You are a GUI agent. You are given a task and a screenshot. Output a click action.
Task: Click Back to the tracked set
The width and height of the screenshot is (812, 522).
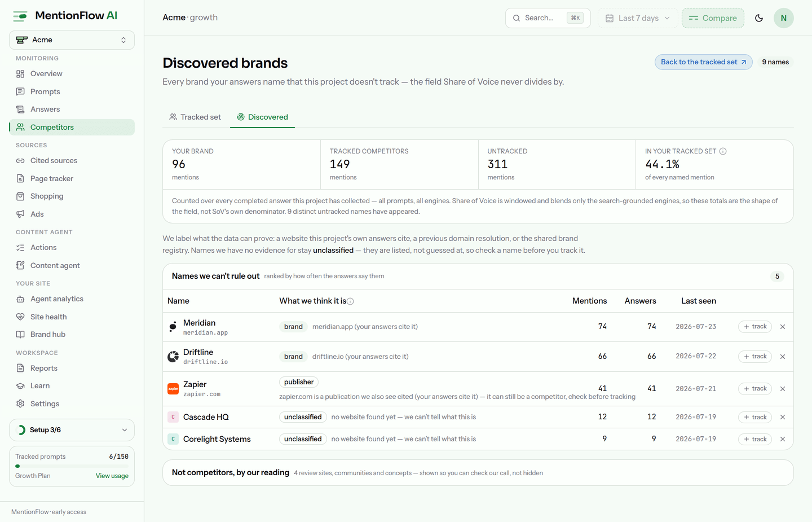click(703, 62)
